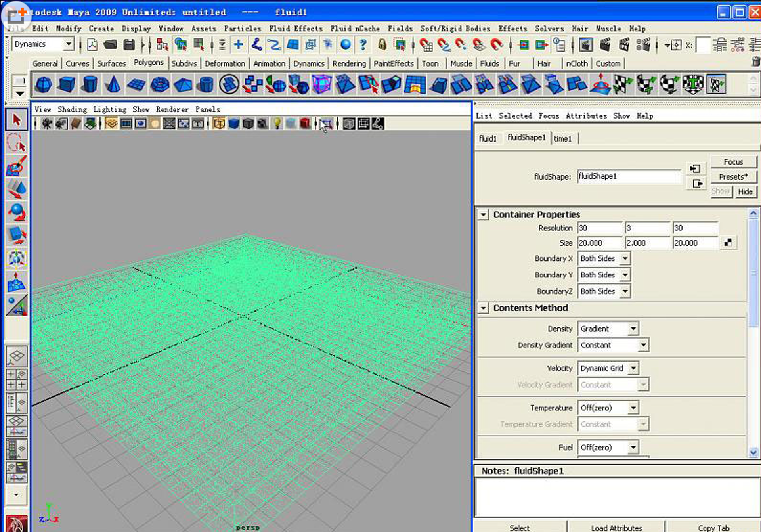Collapse the Container Properties section

click(483, 215)
